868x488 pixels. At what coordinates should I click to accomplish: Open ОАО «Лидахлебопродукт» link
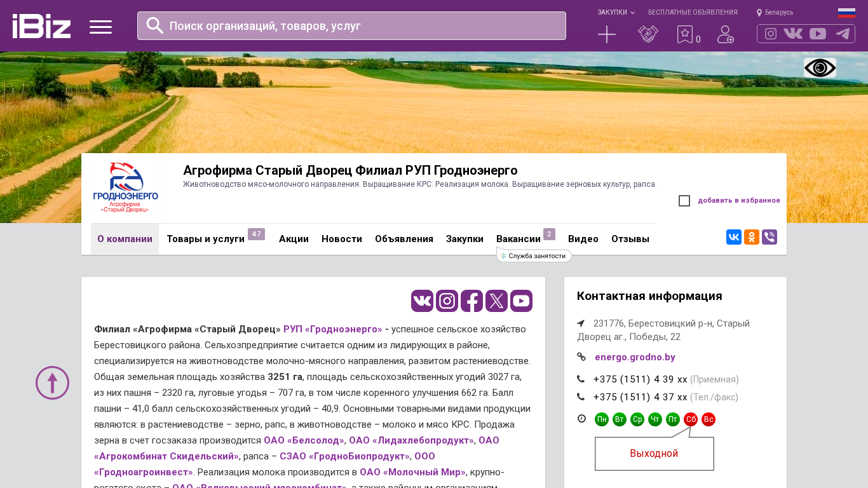click(411, 440)
